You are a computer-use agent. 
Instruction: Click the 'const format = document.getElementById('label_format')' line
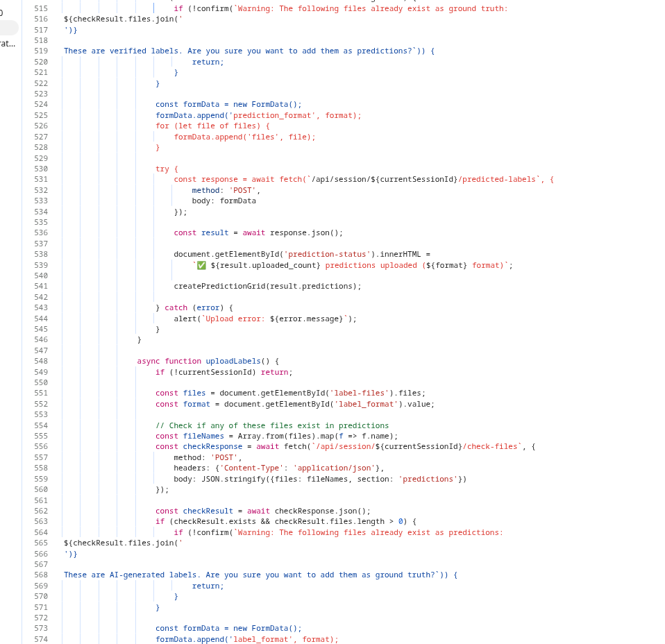295,404
